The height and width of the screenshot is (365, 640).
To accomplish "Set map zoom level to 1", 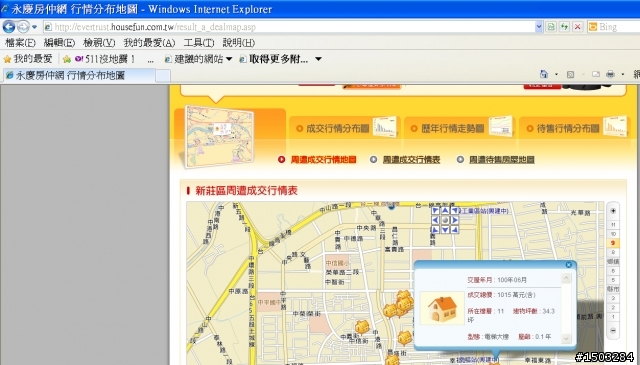I will pyautogui.click(x=613, y=316).
